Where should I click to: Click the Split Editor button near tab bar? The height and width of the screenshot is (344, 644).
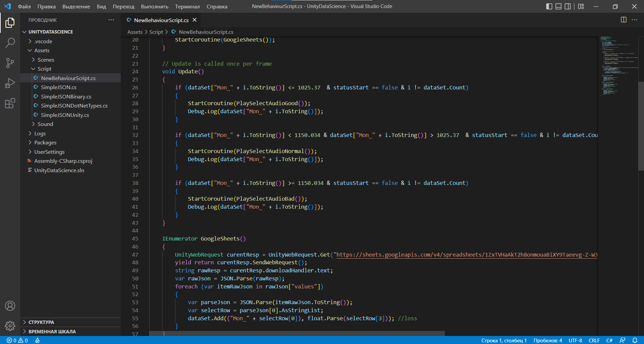(624, 20)
